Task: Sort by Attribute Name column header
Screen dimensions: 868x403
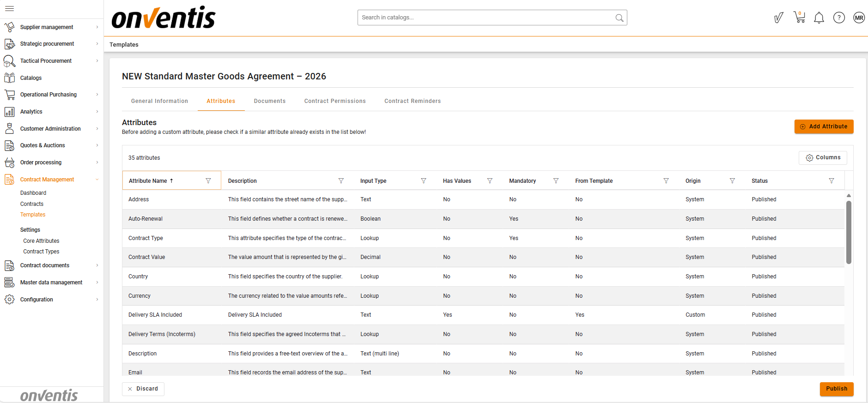Action: pos(148,181)
